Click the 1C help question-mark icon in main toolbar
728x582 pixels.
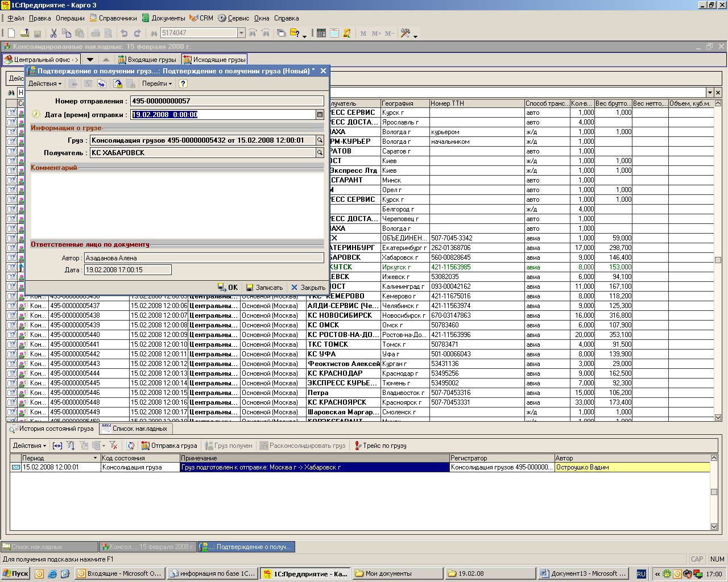click(x=295, y=33)
